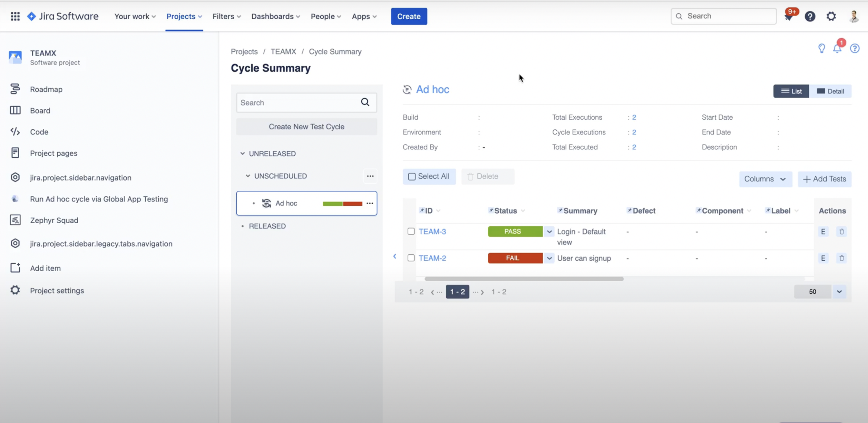Click the horizontal table scrollbar
Image resolution: width=868 pixels, height=423 pixels.
[524, 279]
